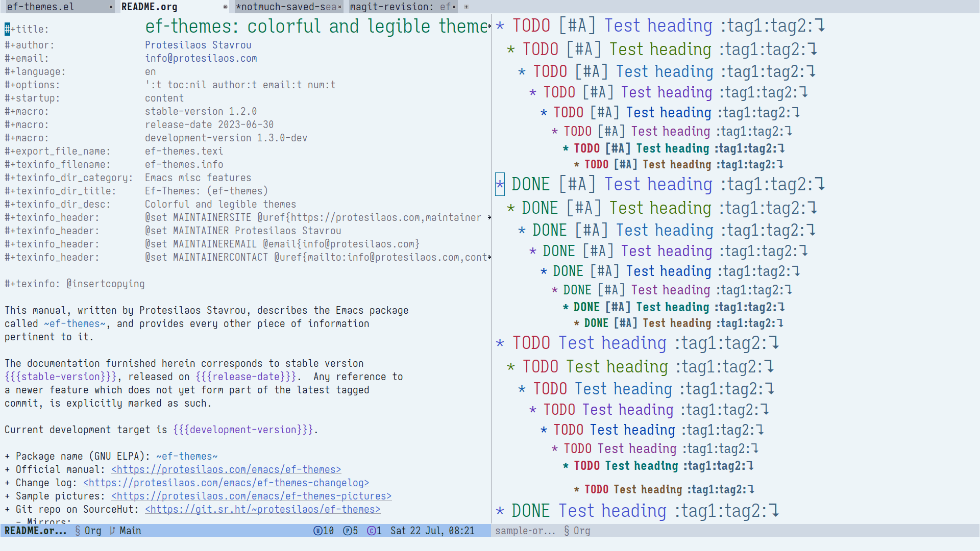980x551 pixels.
Task: Click the stable-version 1.2.0 macro definition
Action: tap(201, 111)
